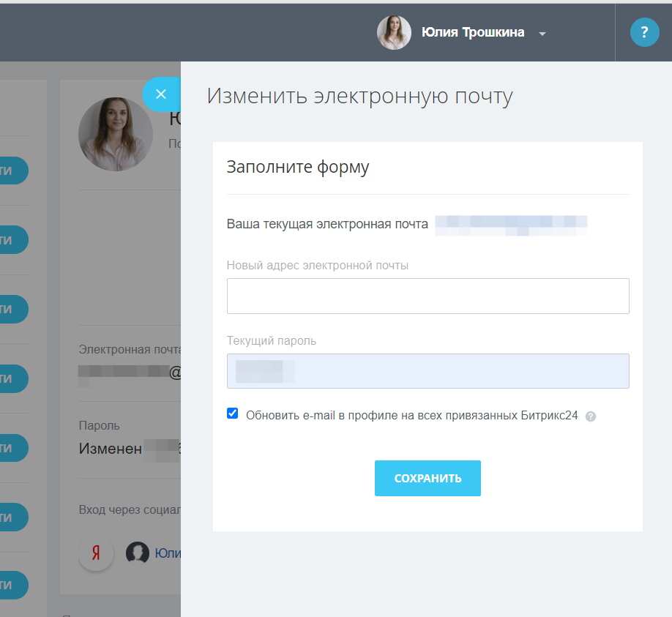The image size is (672, 617).
Task: Expand the dropdown arrow beside Юлия Трошкина
Action: (542, 34)
